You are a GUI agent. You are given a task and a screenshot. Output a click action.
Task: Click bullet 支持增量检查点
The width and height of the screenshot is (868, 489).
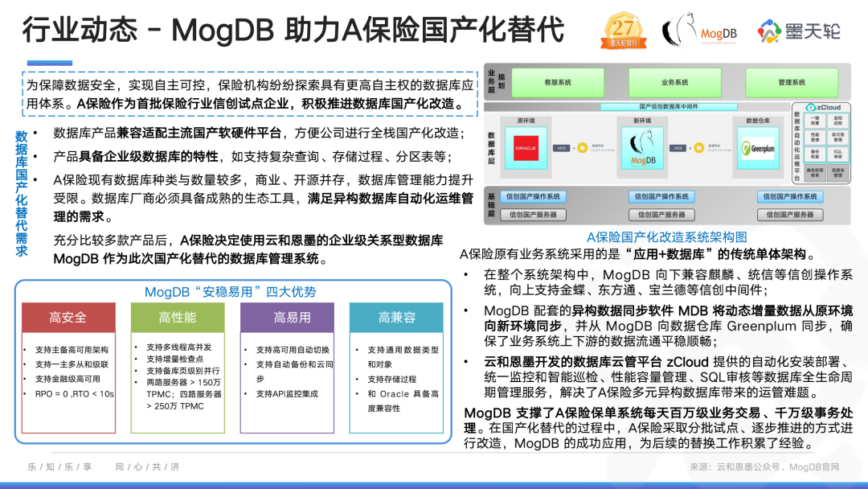click(175, 359)
